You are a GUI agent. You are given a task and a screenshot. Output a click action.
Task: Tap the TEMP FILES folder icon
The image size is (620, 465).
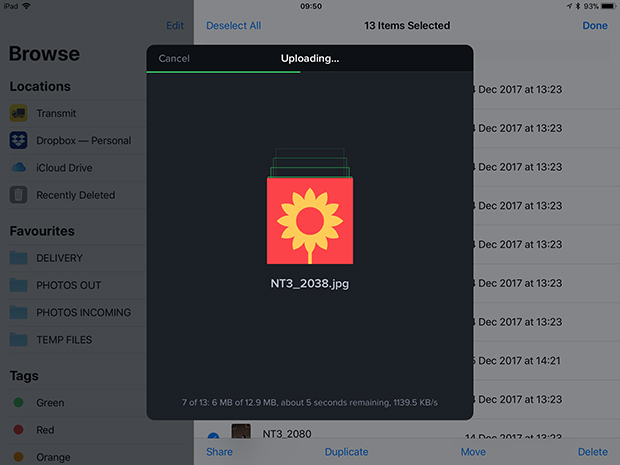(18, 340)
